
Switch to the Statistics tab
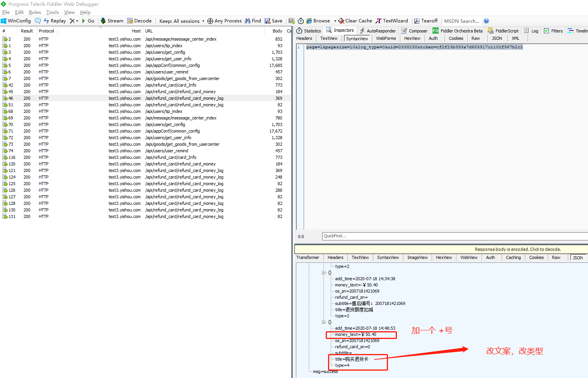click(309, 31)
